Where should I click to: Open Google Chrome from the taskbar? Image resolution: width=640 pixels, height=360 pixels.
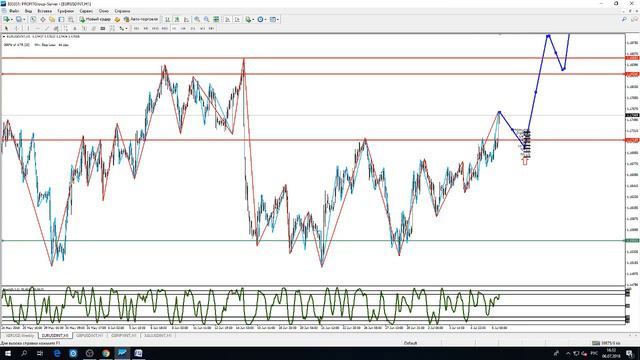click(x=106, y=353)
